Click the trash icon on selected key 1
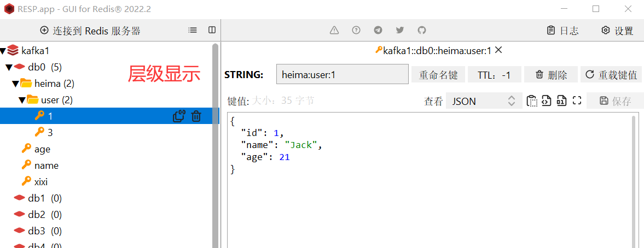Image resolution: width=644 pixels, height=248 pixels. tap(196, 116)
